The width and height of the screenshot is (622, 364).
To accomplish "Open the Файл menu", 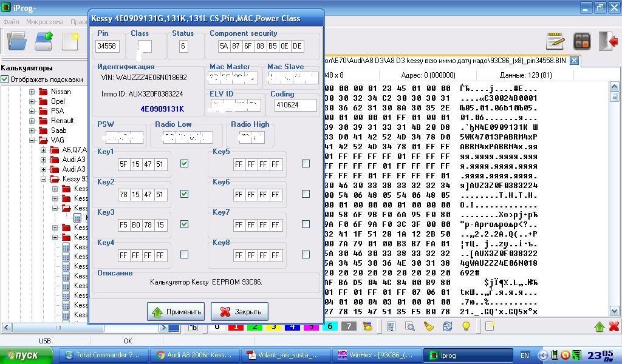I will click(11, 22).
